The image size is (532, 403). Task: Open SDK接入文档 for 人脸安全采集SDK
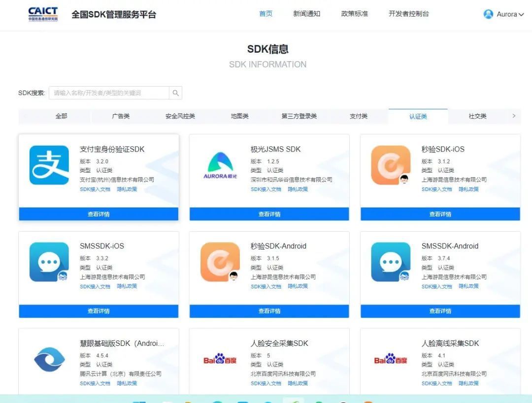coord(266,383)
